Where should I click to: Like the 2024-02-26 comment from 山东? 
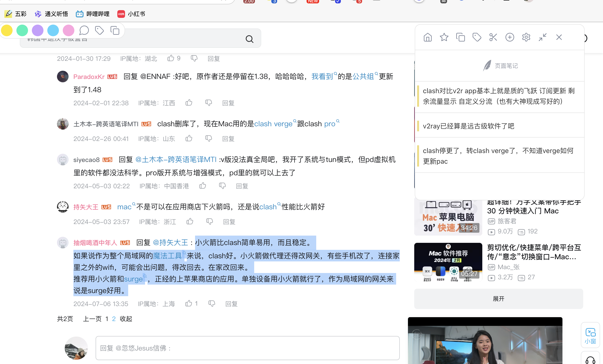[189, 139]
